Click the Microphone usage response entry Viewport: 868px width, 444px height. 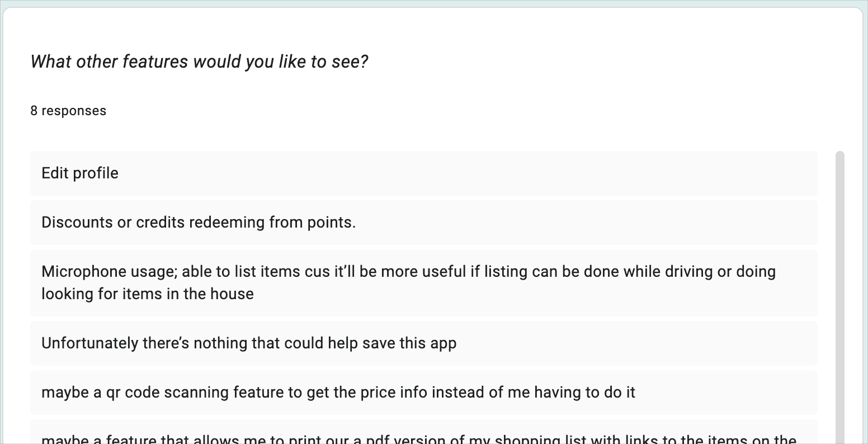tap(423, 283)
